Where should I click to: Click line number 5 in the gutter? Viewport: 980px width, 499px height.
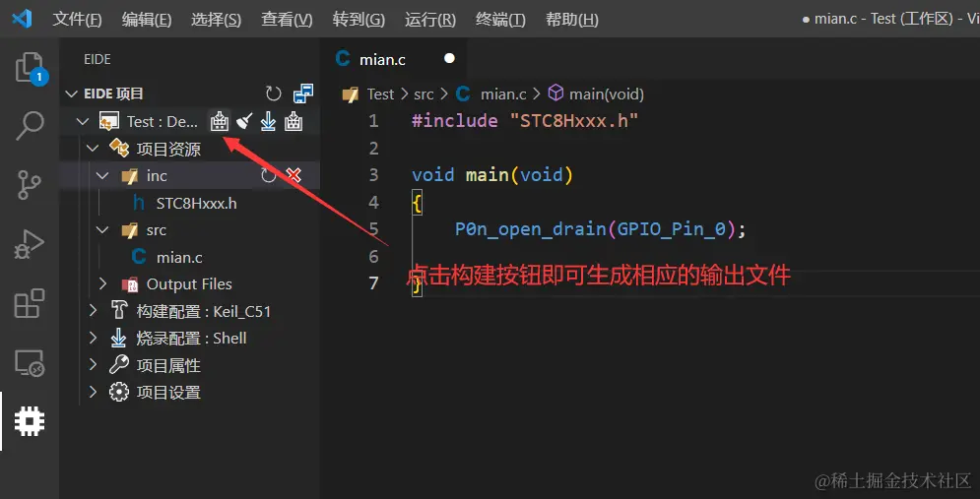(373, 229)
